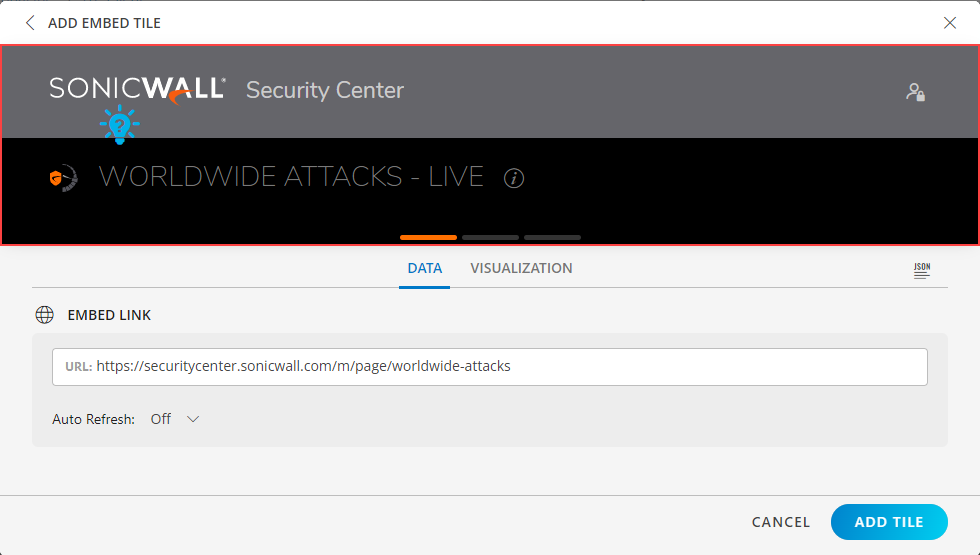980x555 pixels.
Task: Click the blue lightbulb help icon
Action: (x=119, y=125)
